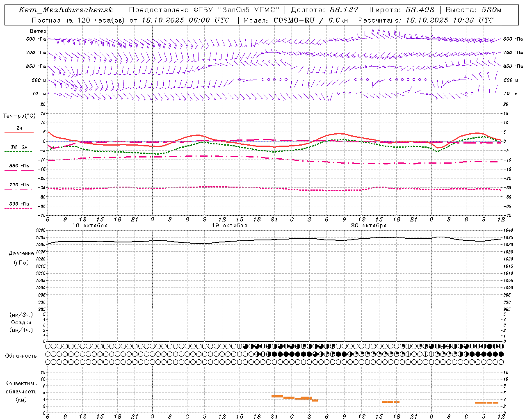This screenshot has height=420, width=525.
Task: Click the dotted '500 гПа' temperature legend line
Action: (19, 208)
